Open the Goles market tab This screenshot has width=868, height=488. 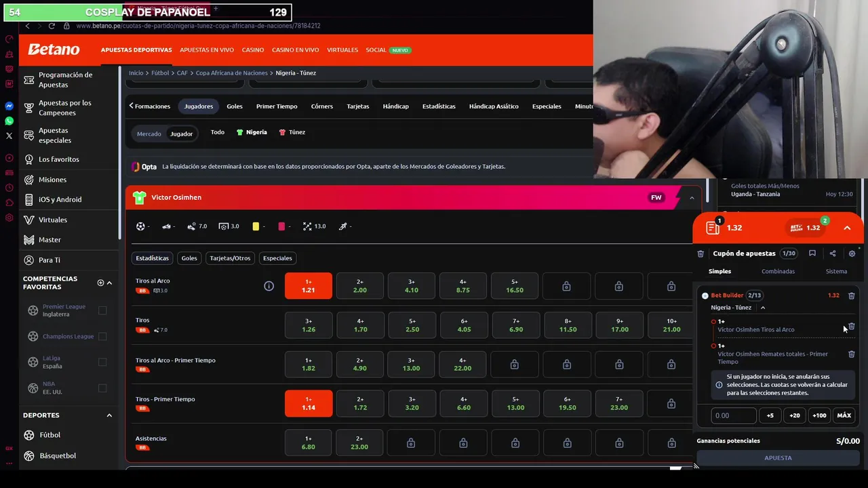235,106
